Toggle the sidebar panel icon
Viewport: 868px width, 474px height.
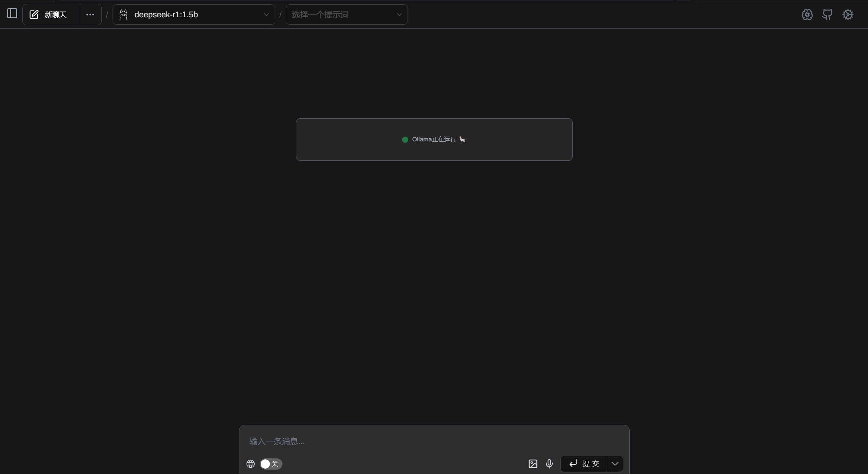pyautogui.click(x=12, y=14)
